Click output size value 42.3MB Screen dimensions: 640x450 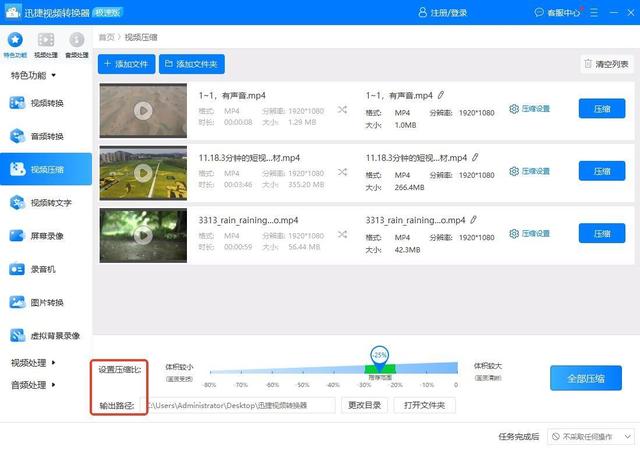click(407, 250)
